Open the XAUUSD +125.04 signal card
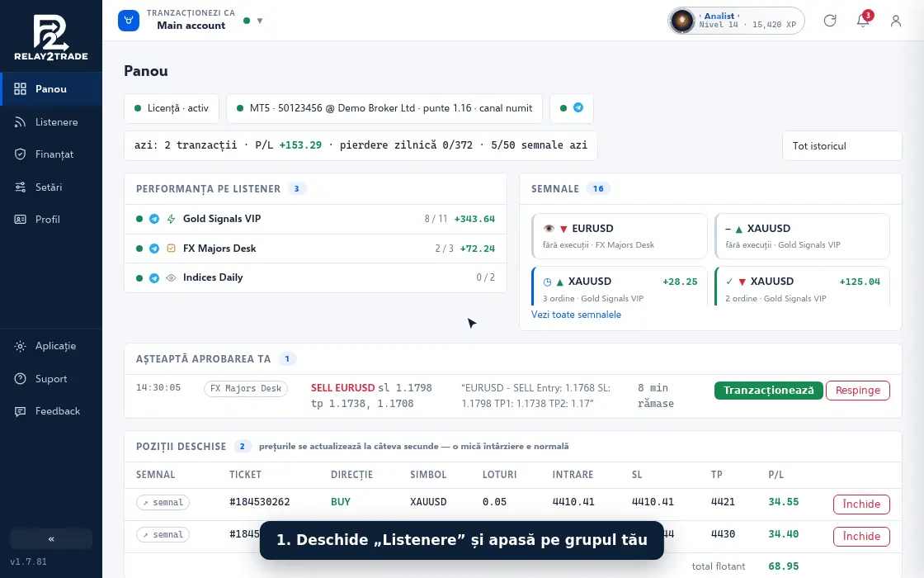This screenshot has height=578, width=924. pyautogui.click(x=802, y=287)
